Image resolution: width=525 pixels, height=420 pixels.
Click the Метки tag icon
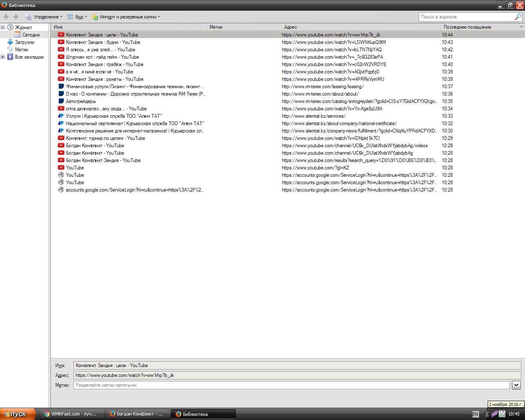click(x=10, y=49)
